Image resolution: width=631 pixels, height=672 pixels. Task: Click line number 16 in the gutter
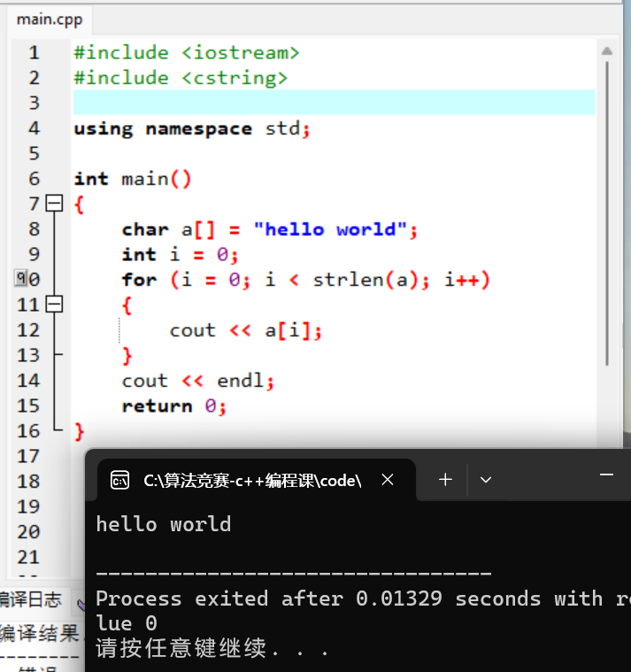(x=28, y=430)
